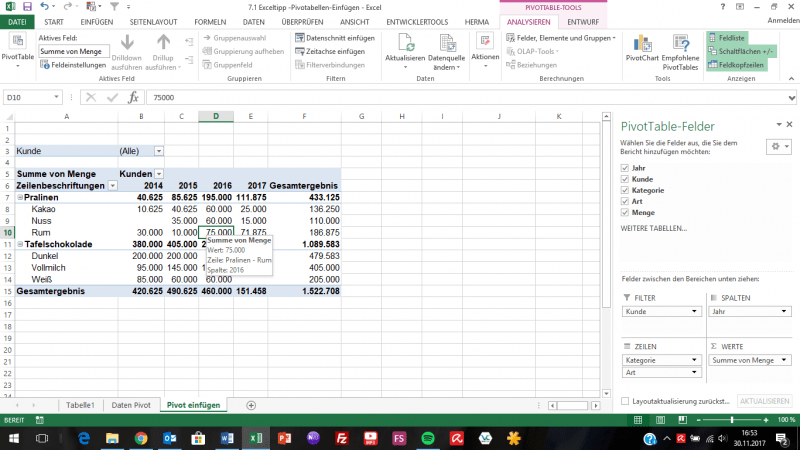800x450 pixels.
Task: Open Spotify from taskbar
Action: [428, 438]
